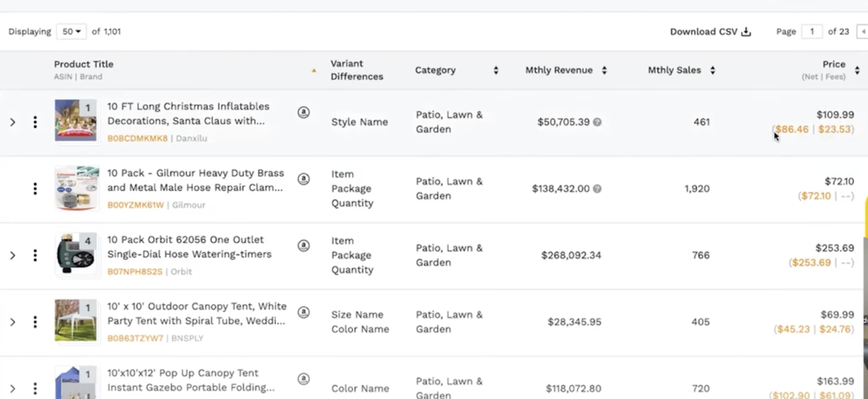Click the info icon beside $50,705.39 revenue
The height and width of the screenshot is (399, 868).
click(x=597, y=122)
